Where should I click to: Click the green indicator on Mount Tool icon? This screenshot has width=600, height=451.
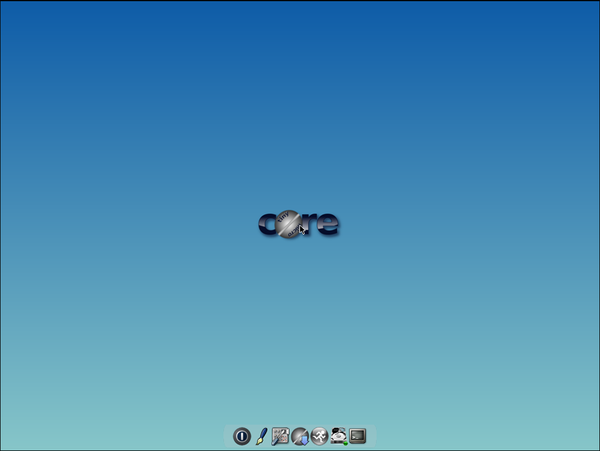tap(345, 441)
